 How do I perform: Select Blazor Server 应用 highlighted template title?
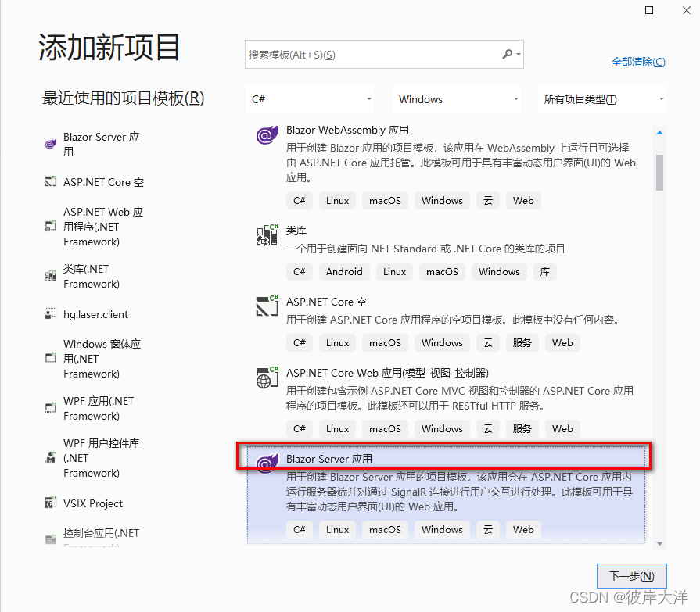329,459
